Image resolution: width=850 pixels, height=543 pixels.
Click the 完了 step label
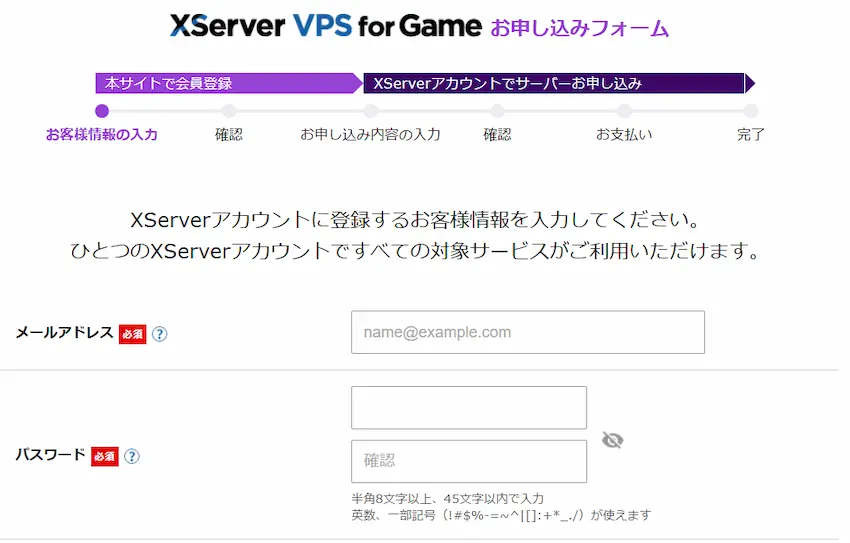pos(751,134)
